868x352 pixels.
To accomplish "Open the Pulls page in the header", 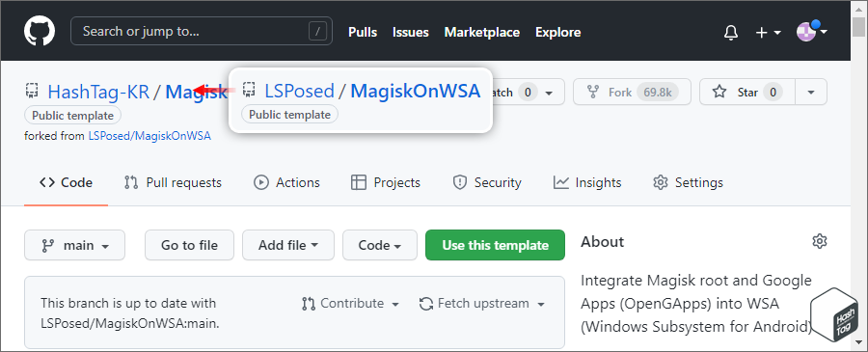I will pos(363,32).
